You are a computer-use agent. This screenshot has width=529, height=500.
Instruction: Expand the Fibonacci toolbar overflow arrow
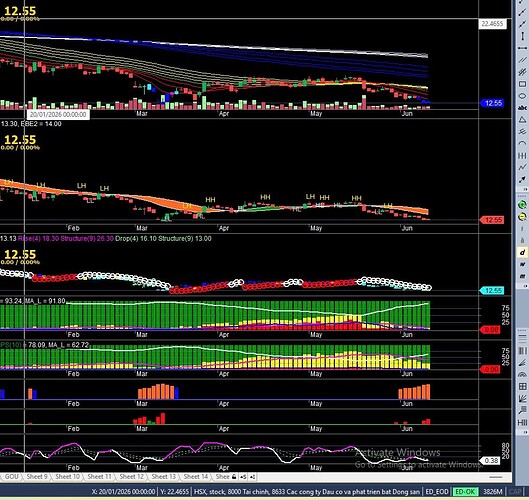(525, 432)
